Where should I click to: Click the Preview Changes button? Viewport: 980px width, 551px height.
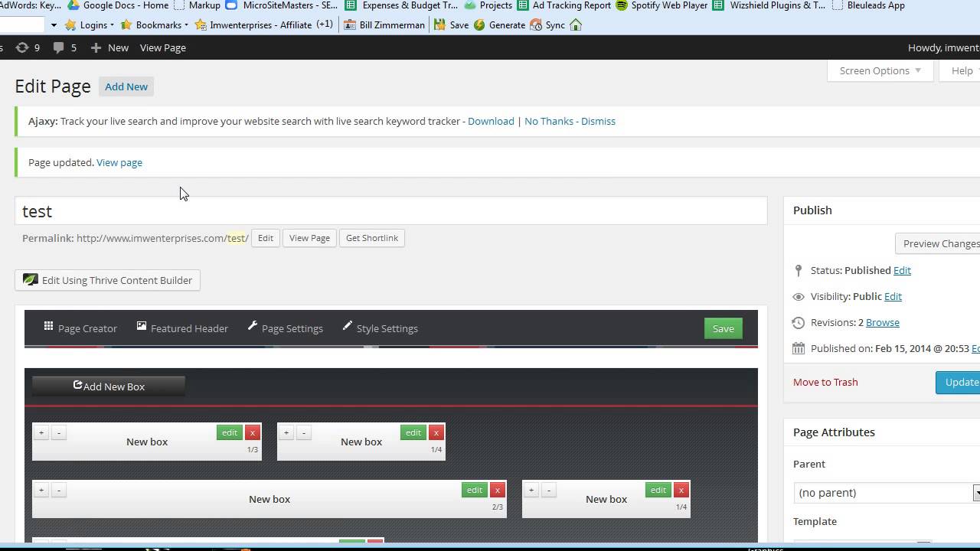pyautogui.click(x=938, y=243)
